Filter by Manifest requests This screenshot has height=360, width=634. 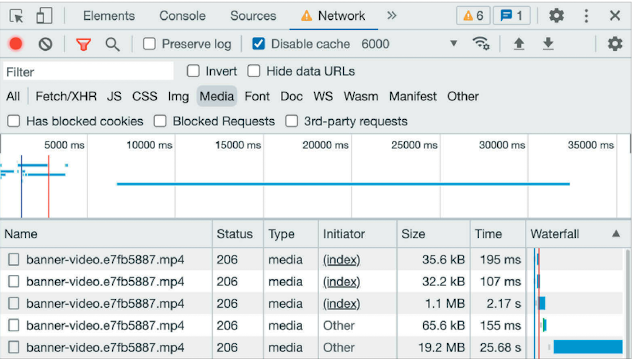click(x=413, y=96)
